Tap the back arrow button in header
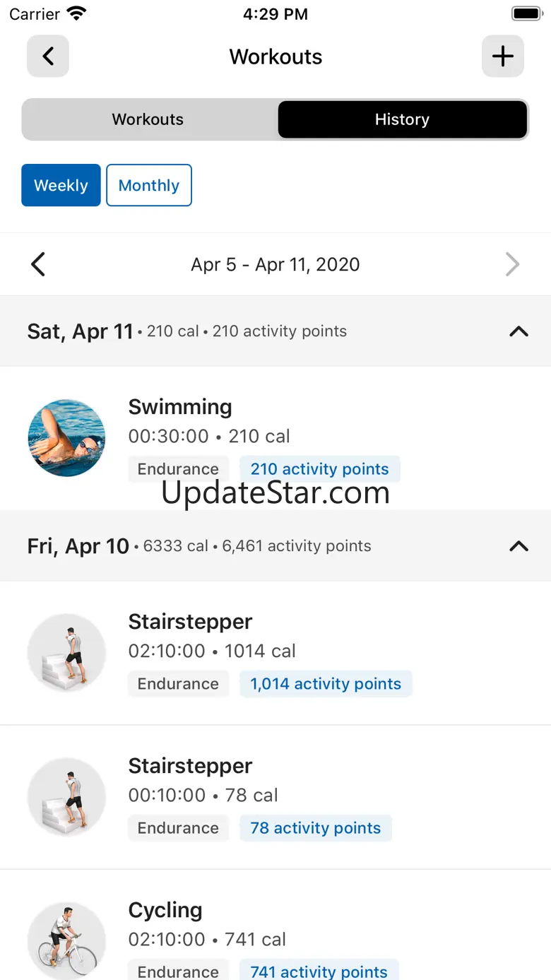Image resolution: width=551 pixels, height=980 pixels. click(48, 57)
